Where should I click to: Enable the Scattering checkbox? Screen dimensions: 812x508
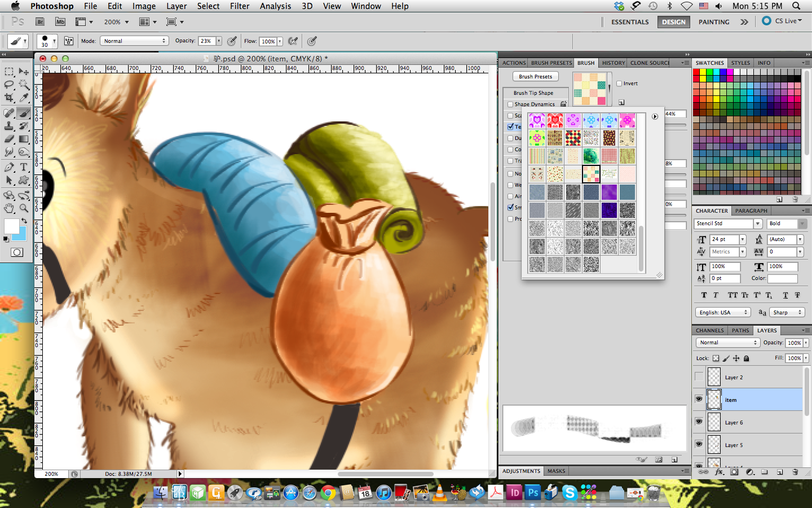coord(510,116)
